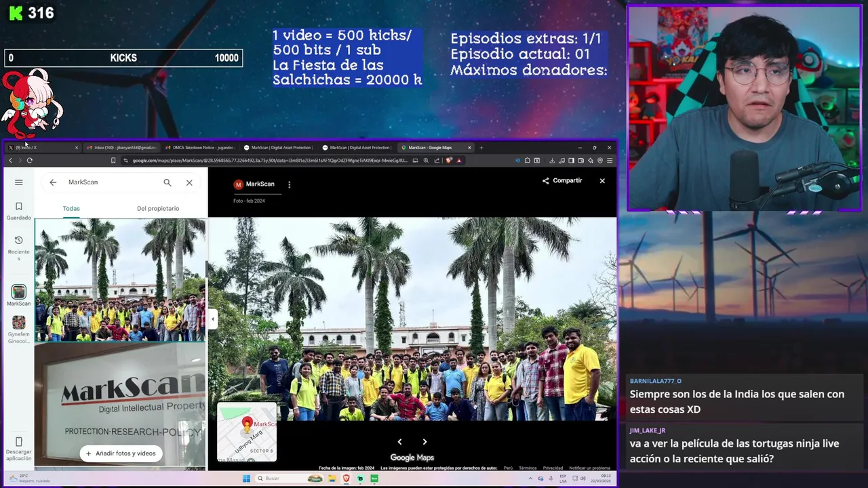Click the Compartir share button
The height and width of the screenshot is (488, 868).
tap(562, 181)
